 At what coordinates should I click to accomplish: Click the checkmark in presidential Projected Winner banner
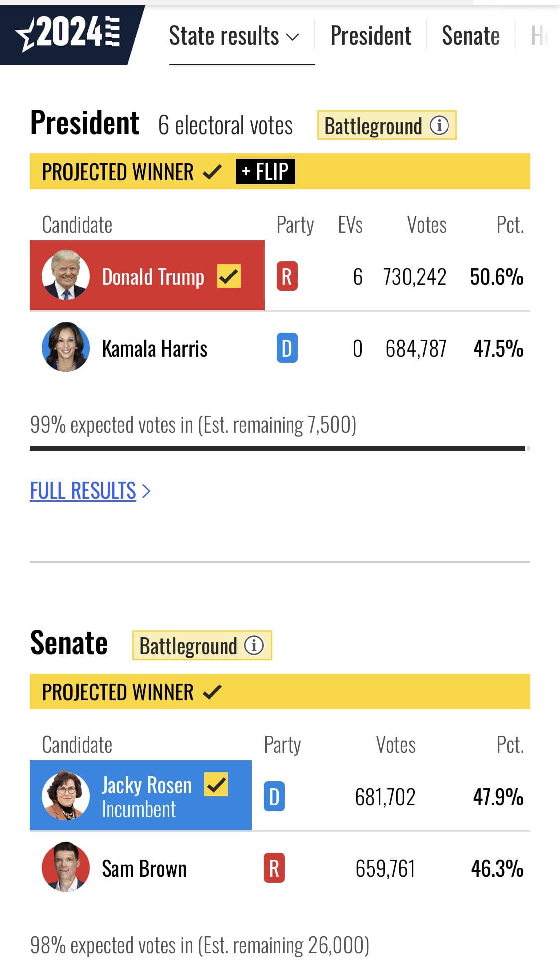pos(212,172)
